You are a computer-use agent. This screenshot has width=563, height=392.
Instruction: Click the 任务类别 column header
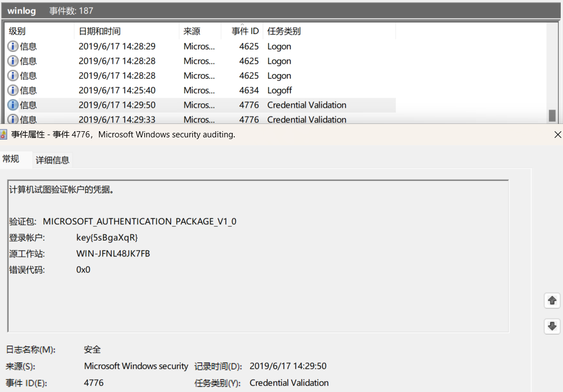pos(284,31)
